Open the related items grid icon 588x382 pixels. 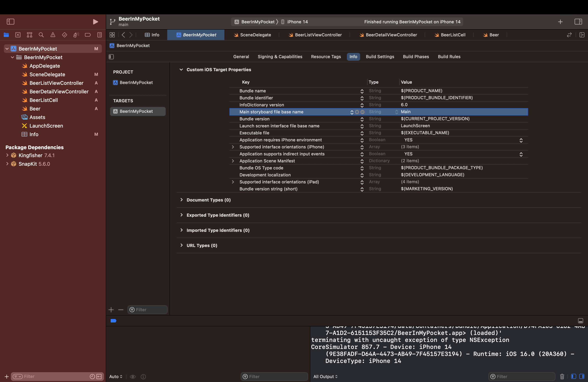[112, 35]
